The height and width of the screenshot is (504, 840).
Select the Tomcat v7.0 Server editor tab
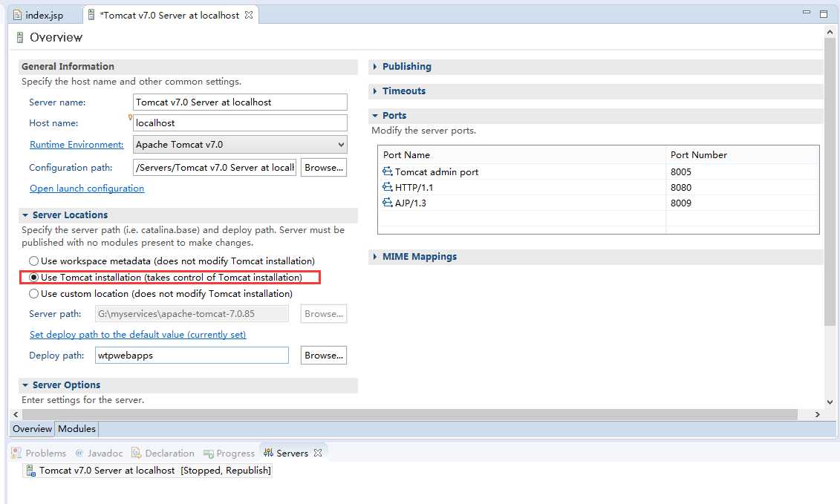pos(170,15)
